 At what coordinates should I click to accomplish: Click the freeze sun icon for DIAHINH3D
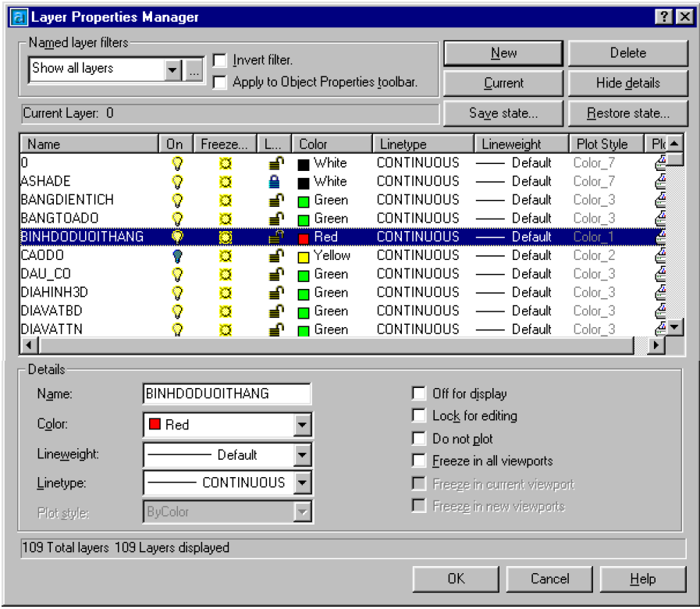tap(226, 293)
